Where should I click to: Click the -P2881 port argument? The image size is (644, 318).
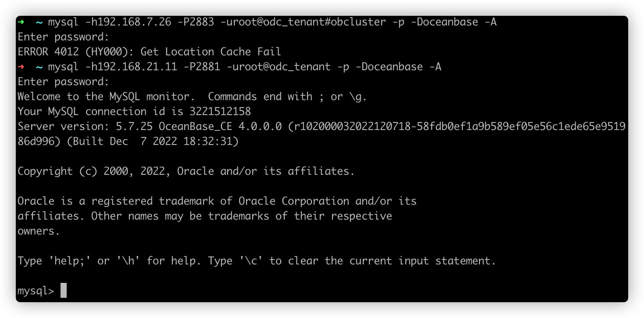(x=202, y=67)
